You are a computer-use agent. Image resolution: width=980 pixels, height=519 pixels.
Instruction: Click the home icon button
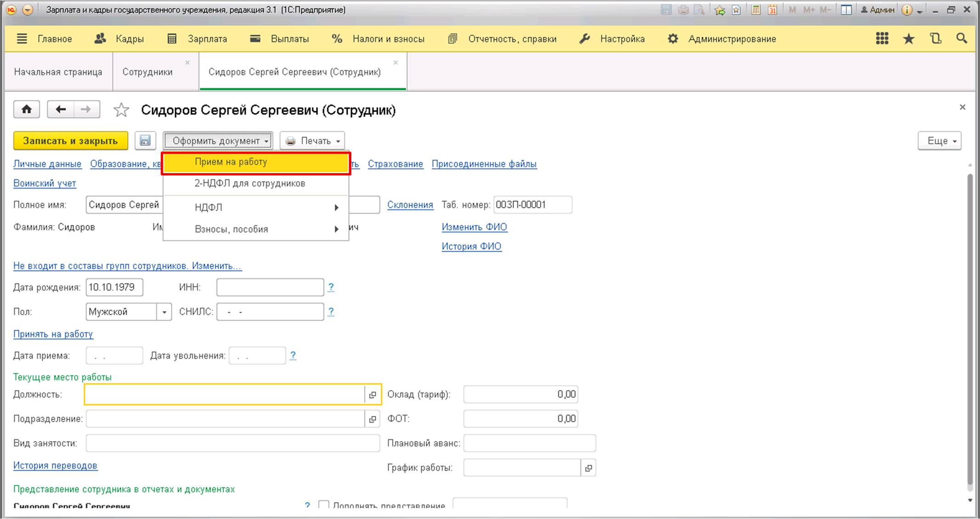point(27,109)
